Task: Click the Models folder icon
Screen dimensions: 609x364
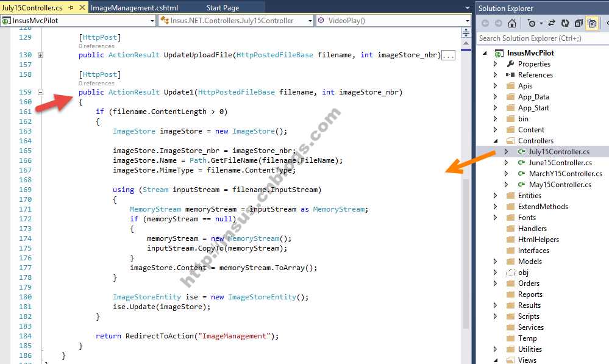Action: point(510,262)
